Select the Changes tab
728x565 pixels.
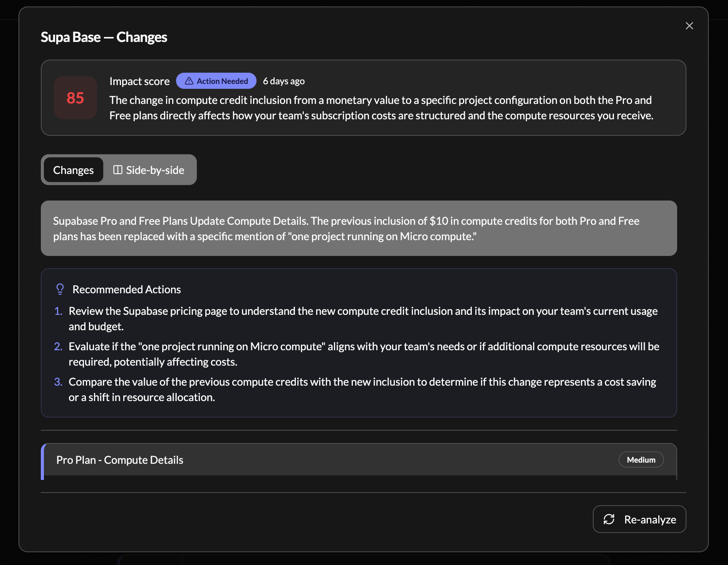(x=73, y=170)
